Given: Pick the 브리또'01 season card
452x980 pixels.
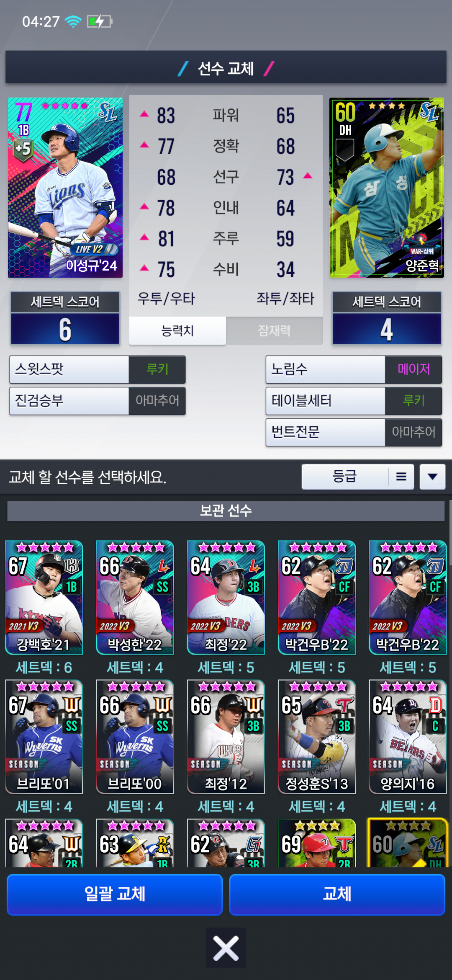Looking at the screenshot, I should (44, 737).
